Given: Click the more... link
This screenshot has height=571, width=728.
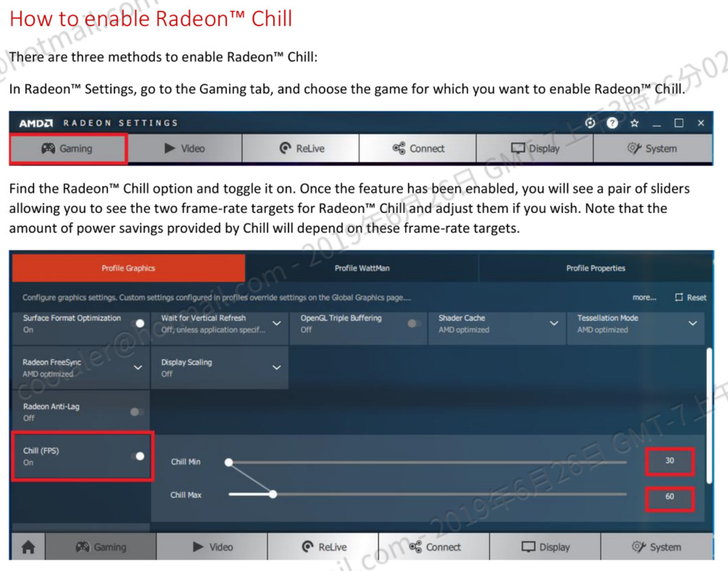Looking at the screenshot, I should [644, 297].
